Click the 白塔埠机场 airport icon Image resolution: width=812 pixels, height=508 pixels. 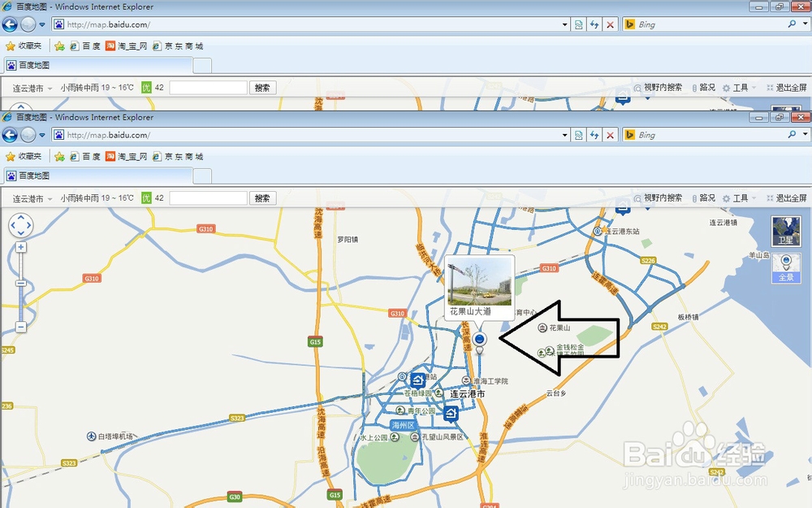click(x=91, y=436)
